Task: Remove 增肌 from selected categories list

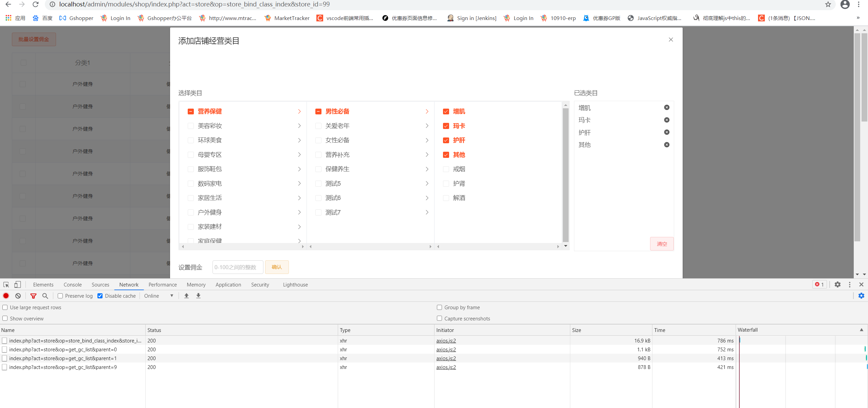Action: point(666,108)
